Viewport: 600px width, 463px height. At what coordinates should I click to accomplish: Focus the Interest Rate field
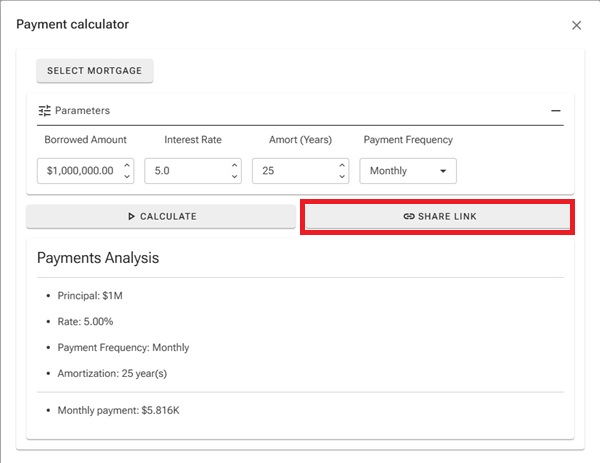(185, 171)
